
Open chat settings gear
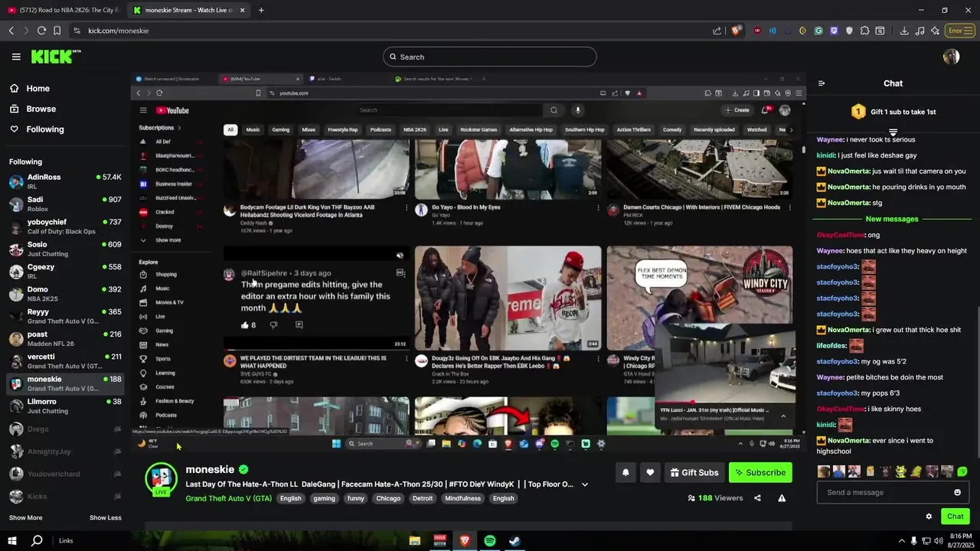coord(929,517)
